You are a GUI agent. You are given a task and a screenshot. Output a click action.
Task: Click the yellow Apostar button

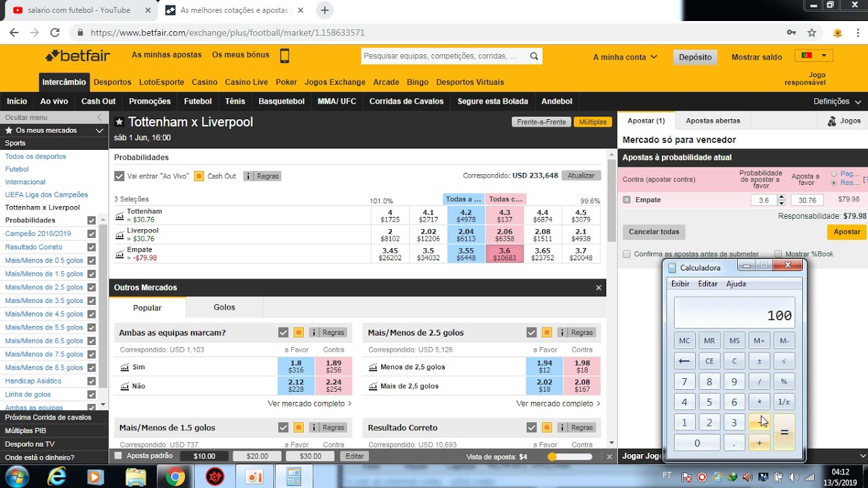pyautogui.click(x=846, y=231)
